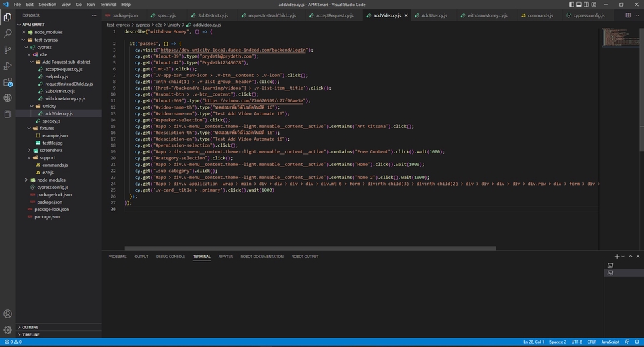Change UTF-8 file encoding
The image size is (644, 347).
pos(576,342)
